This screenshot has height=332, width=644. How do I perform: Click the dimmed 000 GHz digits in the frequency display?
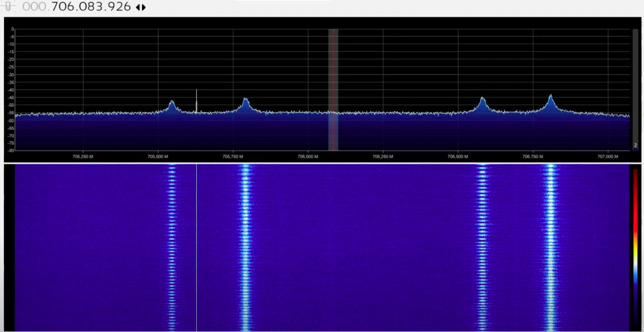tap(35, 7)
